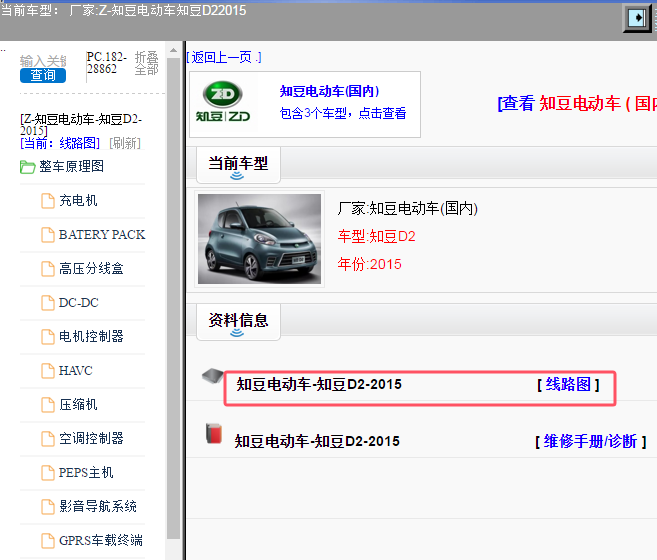This screenshot has height=560, width=657.
Task: Open the HAVC document
Action: pos(75,371)
